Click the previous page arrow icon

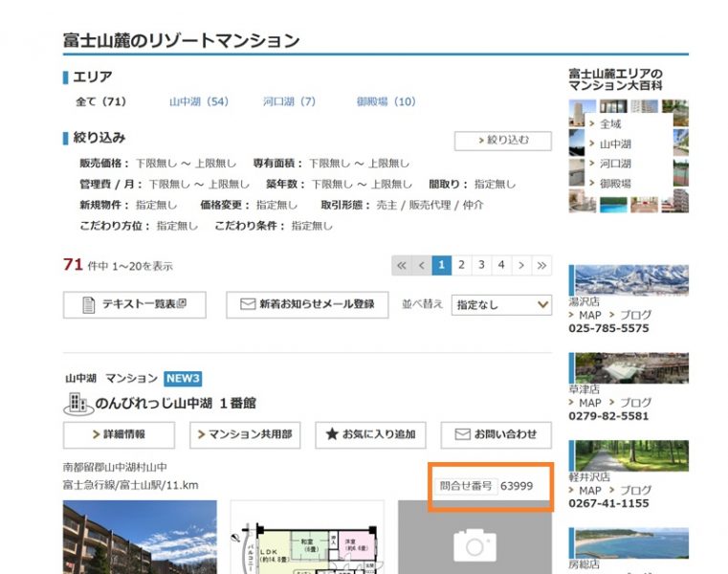pyautogui.click(x=422, y=265)
